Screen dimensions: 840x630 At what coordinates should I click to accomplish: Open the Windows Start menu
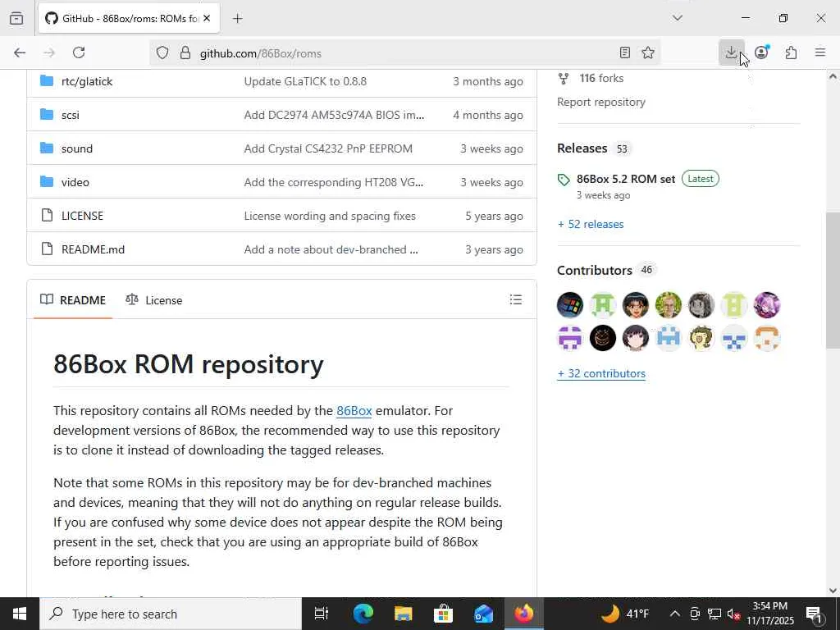20,614
